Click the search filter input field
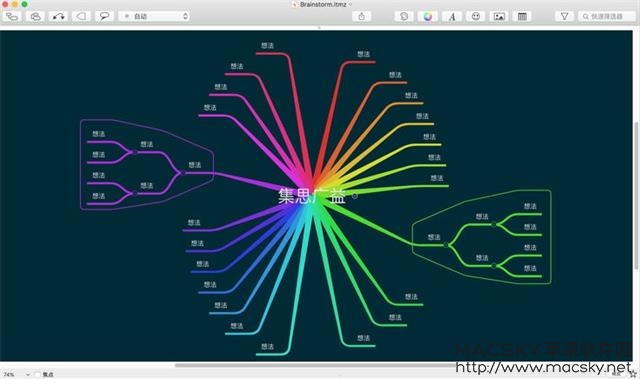 pos(607,16)
